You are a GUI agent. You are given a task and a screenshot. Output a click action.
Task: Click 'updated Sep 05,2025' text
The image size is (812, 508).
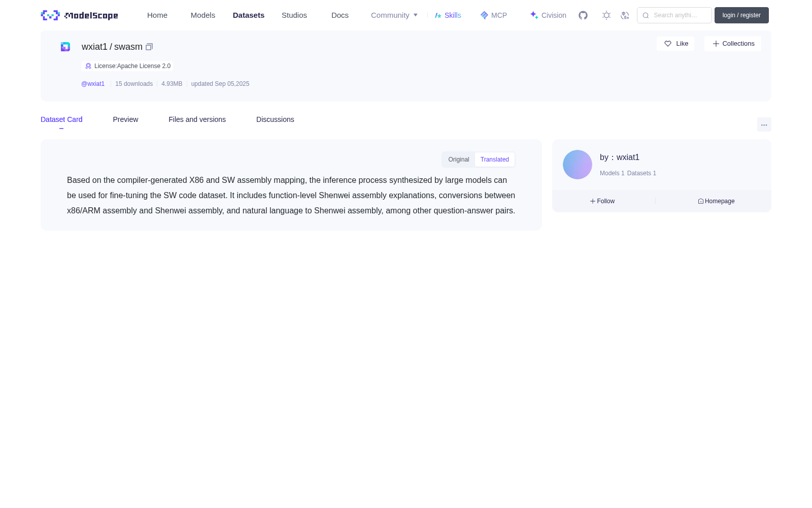click(x=220, y=84)
